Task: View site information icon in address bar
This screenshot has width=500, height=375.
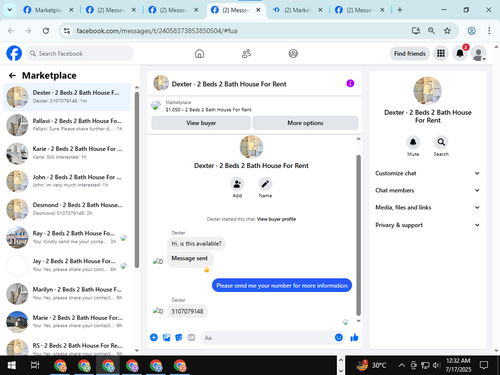Action: point(67,31)
